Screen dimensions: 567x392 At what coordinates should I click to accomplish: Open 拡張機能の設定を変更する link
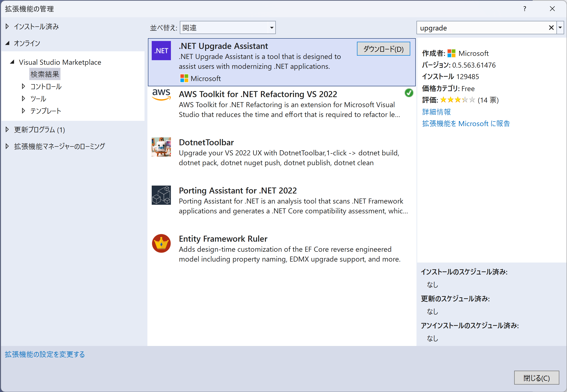45,354
